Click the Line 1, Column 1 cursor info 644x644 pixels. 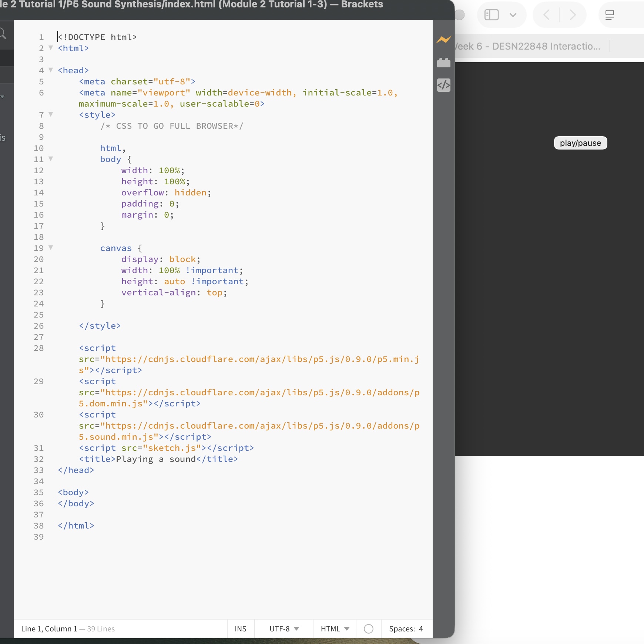coord(49,629)
